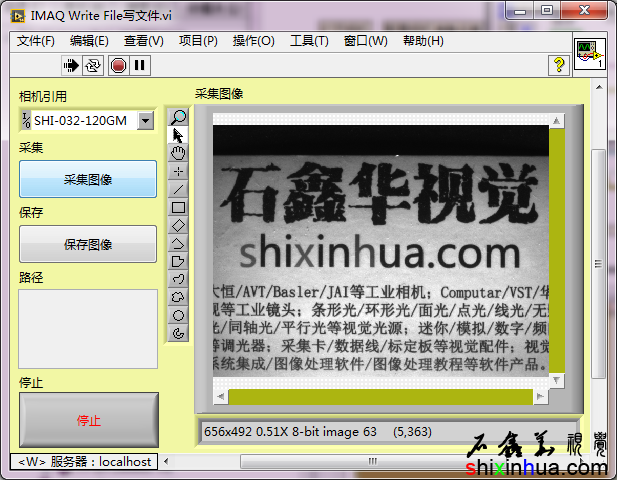
Task: Select the Rotated Rectangle tool
Action: (x=178, y=226)
